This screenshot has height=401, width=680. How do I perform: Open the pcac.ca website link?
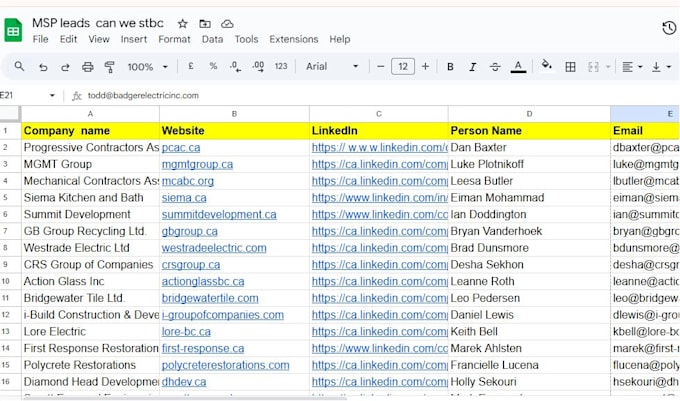(x=181, y=147)
